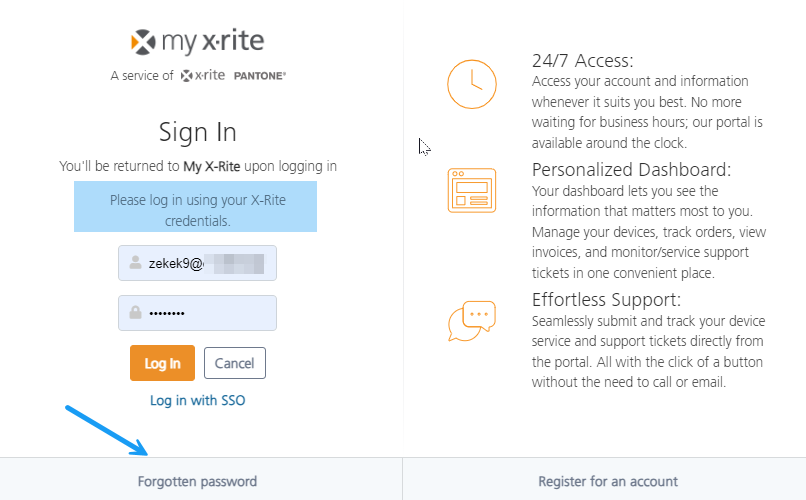This screenshot has height=500, width=806.
Task: Open Register for an account tab
Action: click(x=607, y=481)
